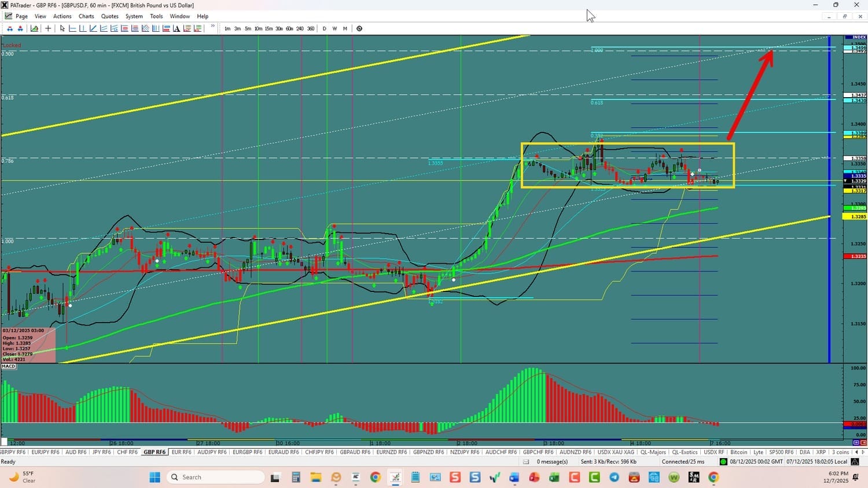The width and height of the screenshot is (868, 488).
Task: Select the 360 minute timeframe
Action: tap(311, 28)
